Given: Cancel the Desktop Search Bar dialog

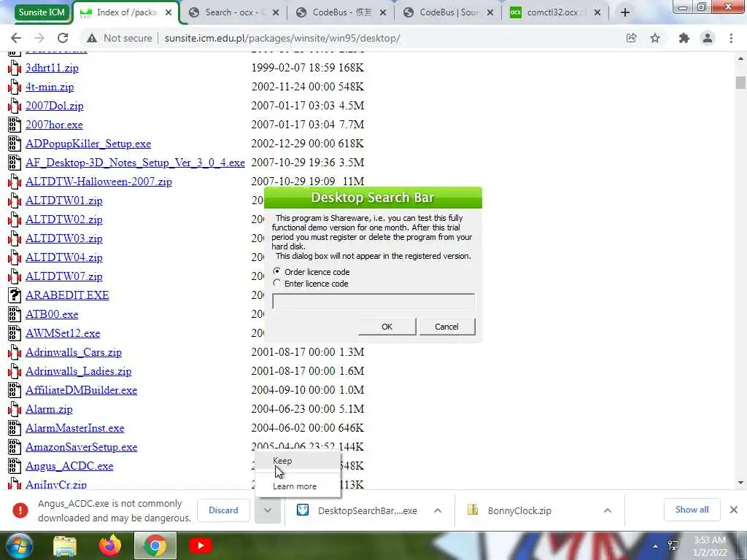Looking at the screenshot, I should point(446,327).
